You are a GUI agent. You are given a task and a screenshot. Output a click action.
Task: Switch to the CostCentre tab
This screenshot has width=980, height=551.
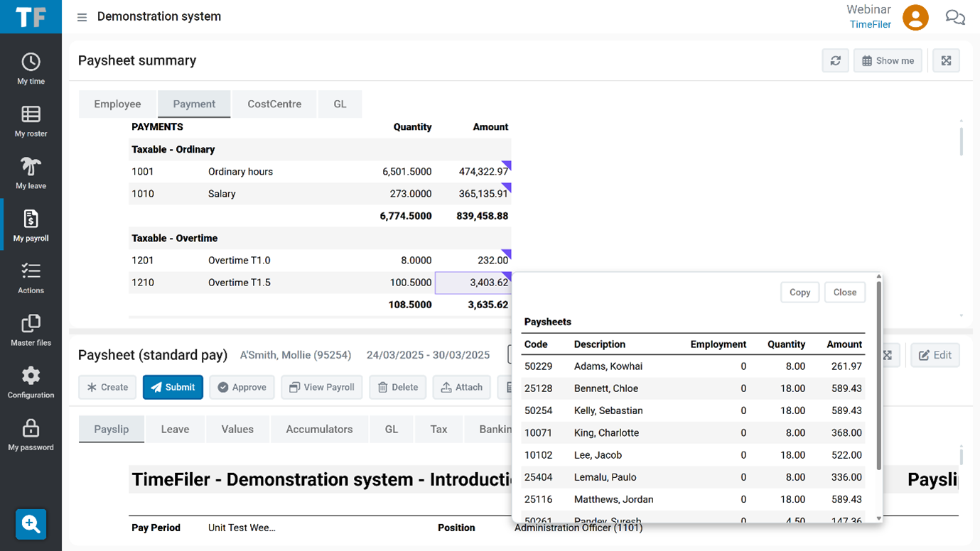[x=274, y=104]
